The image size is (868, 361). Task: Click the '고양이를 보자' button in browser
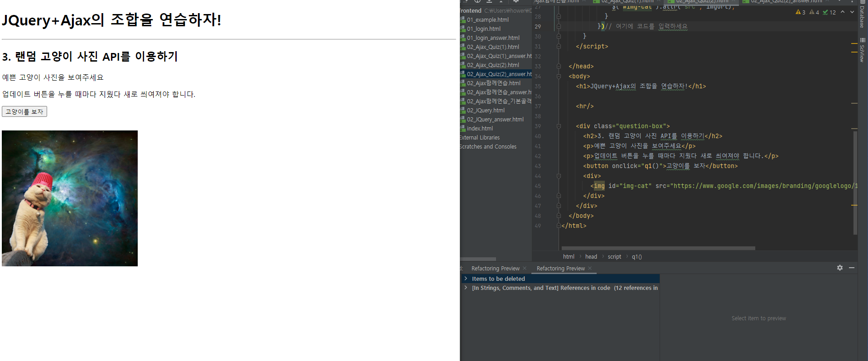[x=24, y=111]
